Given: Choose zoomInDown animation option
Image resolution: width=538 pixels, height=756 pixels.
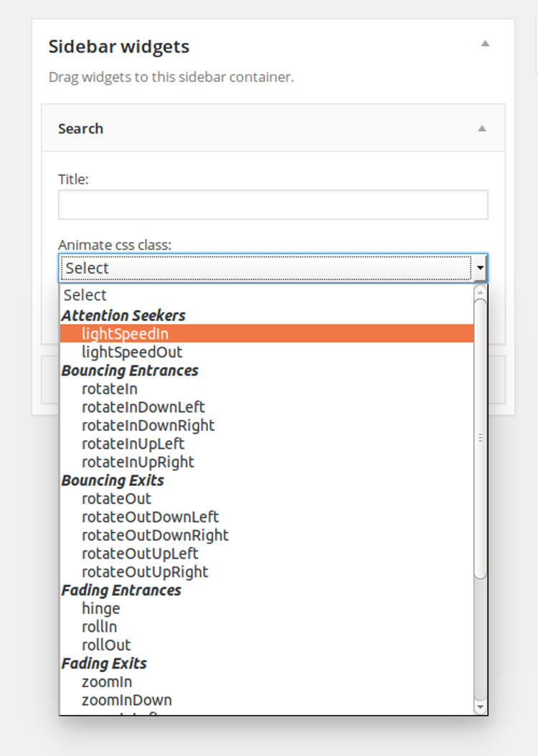Looking at the screenshot, I should tap(127, 700).
